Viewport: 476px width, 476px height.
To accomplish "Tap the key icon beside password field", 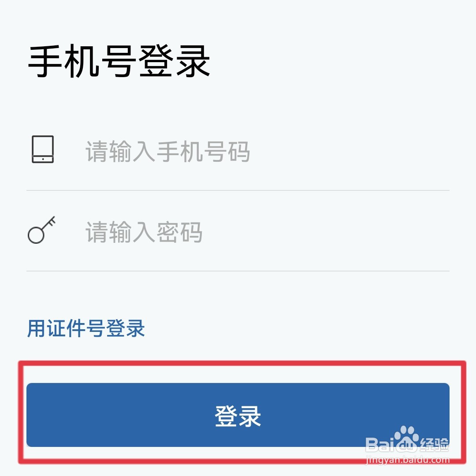I will 41,230.
